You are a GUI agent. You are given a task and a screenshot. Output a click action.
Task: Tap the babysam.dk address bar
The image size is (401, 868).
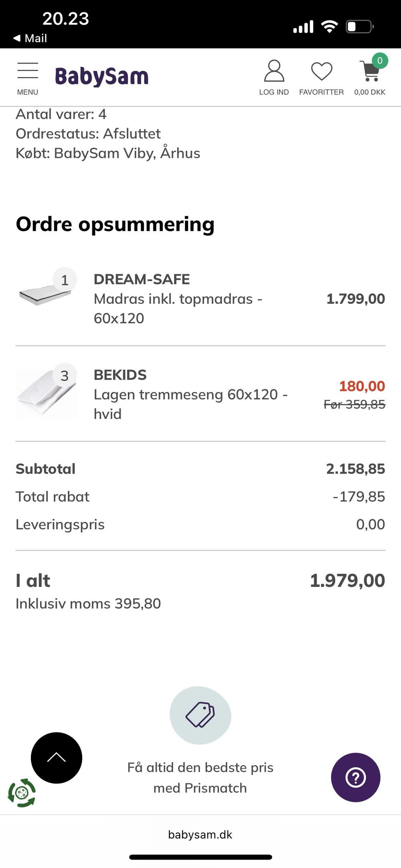[x=200, y=834]
